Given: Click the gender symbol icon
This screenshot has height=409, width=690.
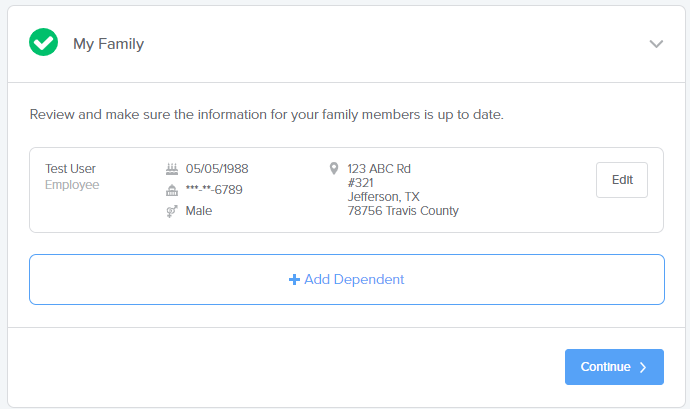Looking at the screenshot, I should [172, 211].
